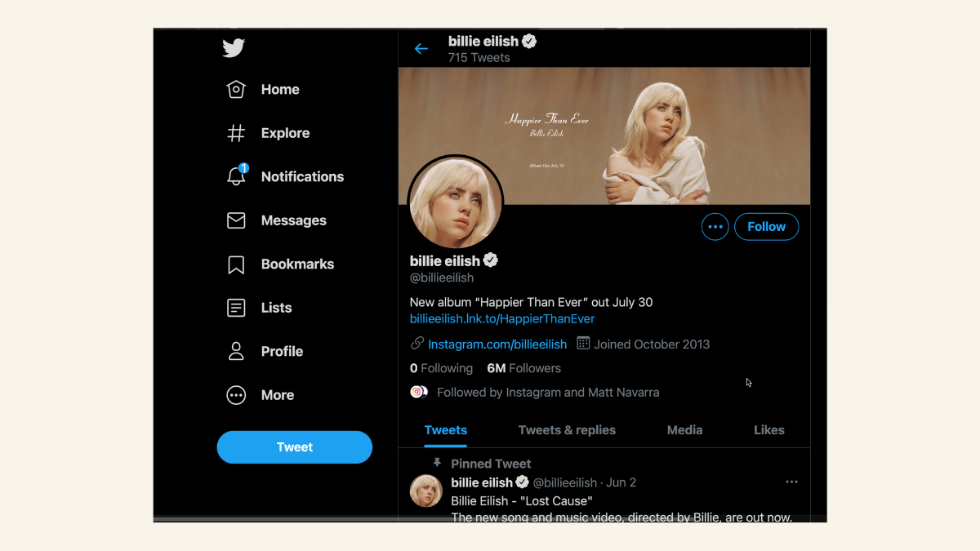Open the Home menu label

(280, 90)
